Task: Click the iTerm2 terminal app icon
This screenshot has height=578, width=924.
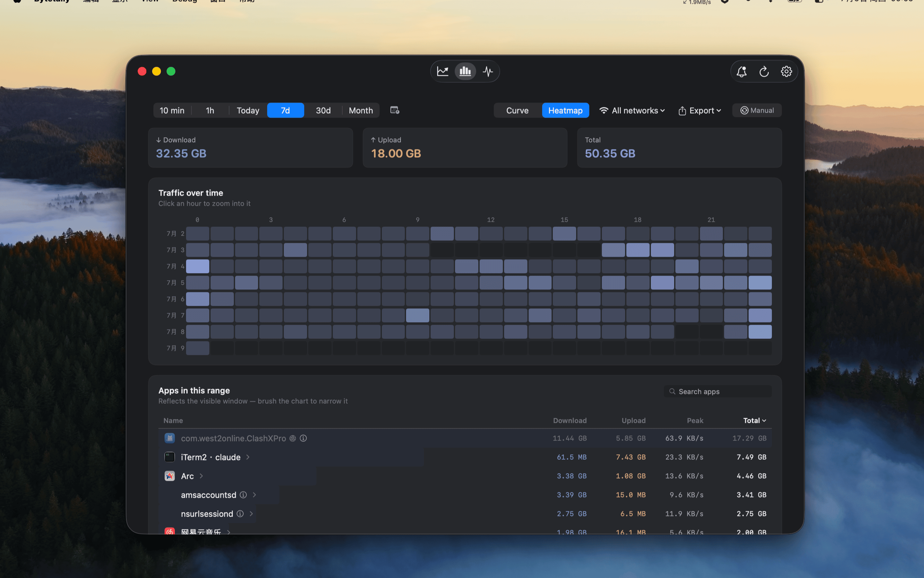Action: point(169,457)
